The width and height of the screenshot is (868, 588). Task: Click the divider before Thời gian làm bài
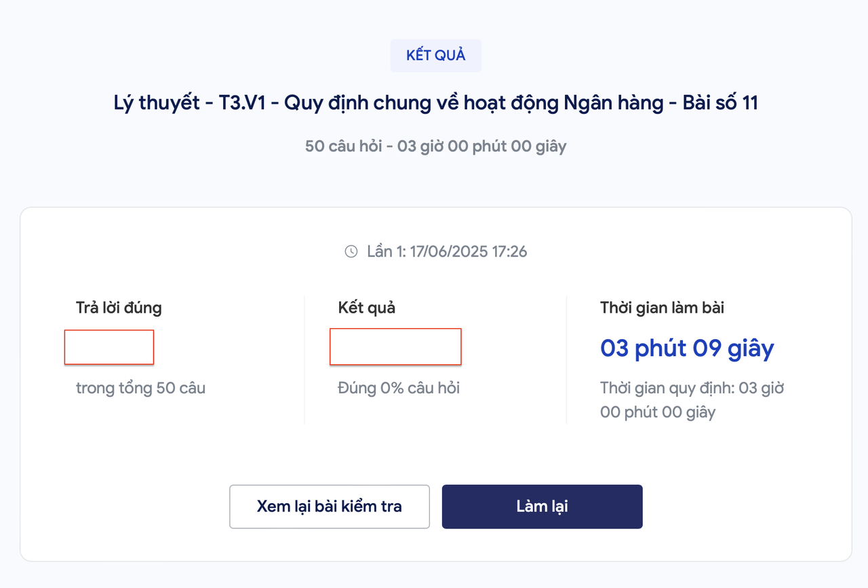[566, 360]
